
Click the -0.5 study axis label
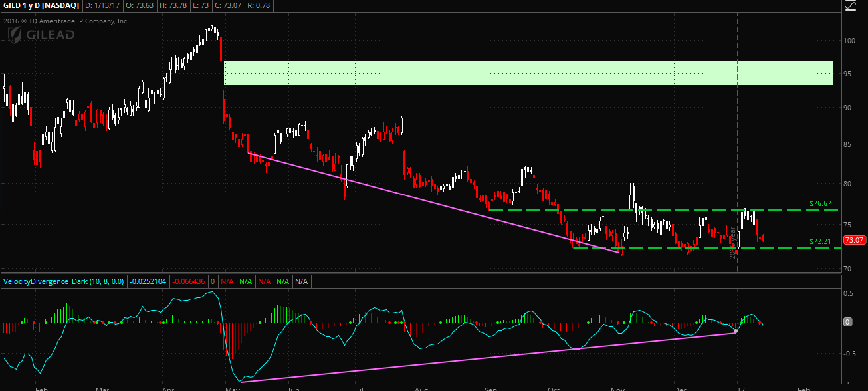849,354
